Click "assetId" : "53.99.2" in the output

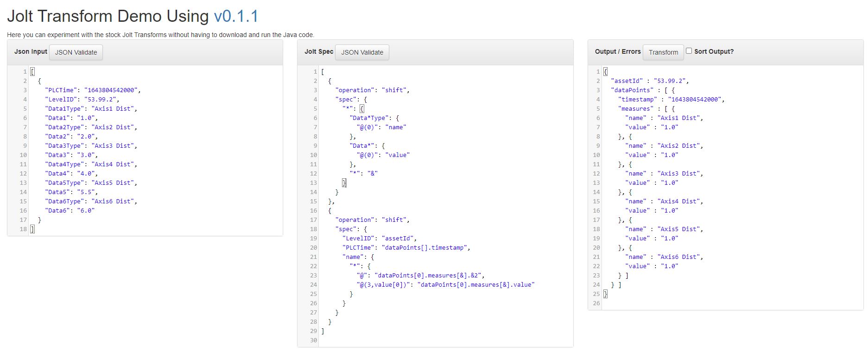650,81
